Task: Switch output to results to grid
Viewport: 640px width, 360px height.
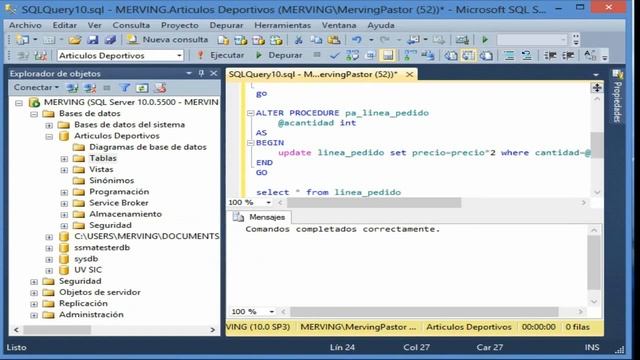Action: click(x=468, y=56)
